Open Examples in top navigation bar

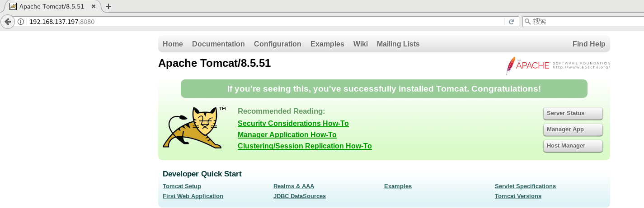click(327, 44)
